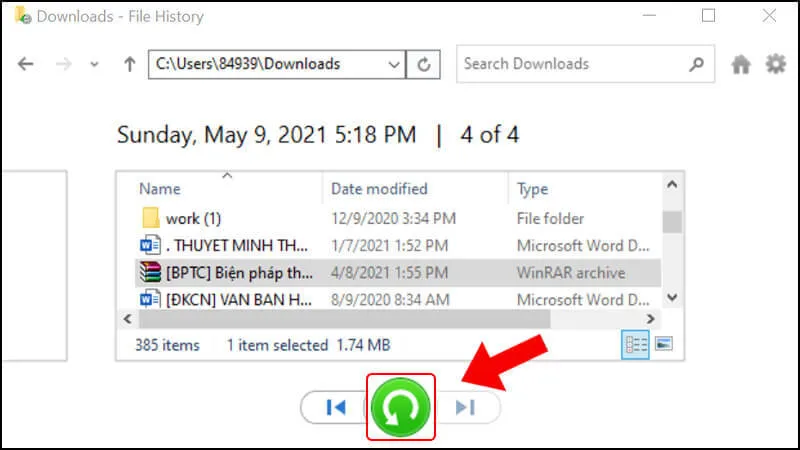Viewport: 800px width, 450px height.
Task: Click the WinRAR archive file icon
Action: 151,272
